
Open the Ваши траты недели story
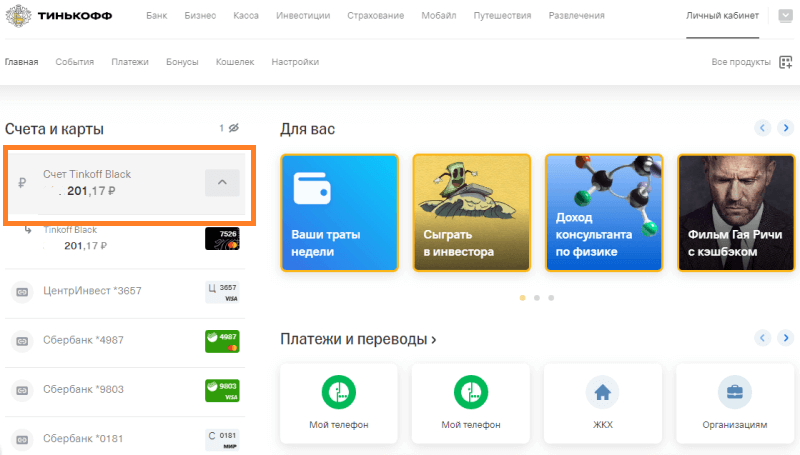click(339, 213)
